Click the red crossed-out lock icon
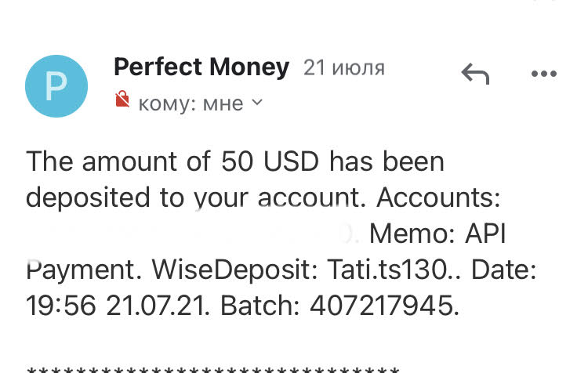 click(x=122, y=100)
